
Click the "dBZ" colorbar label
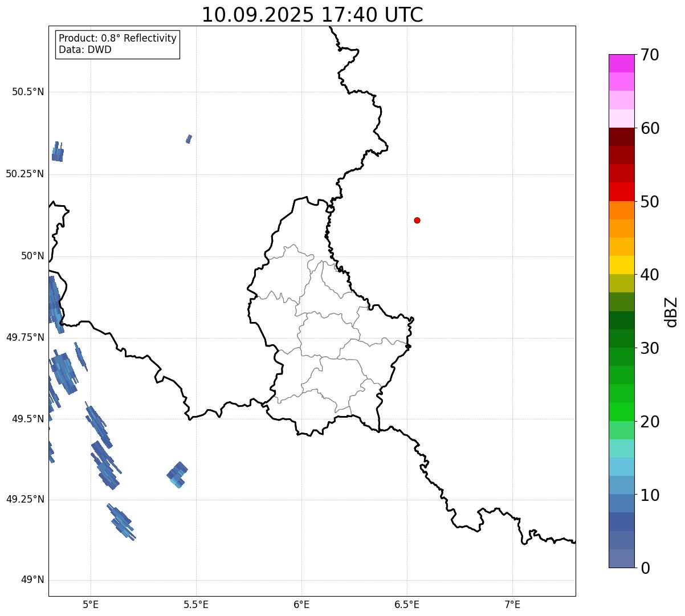671,311
